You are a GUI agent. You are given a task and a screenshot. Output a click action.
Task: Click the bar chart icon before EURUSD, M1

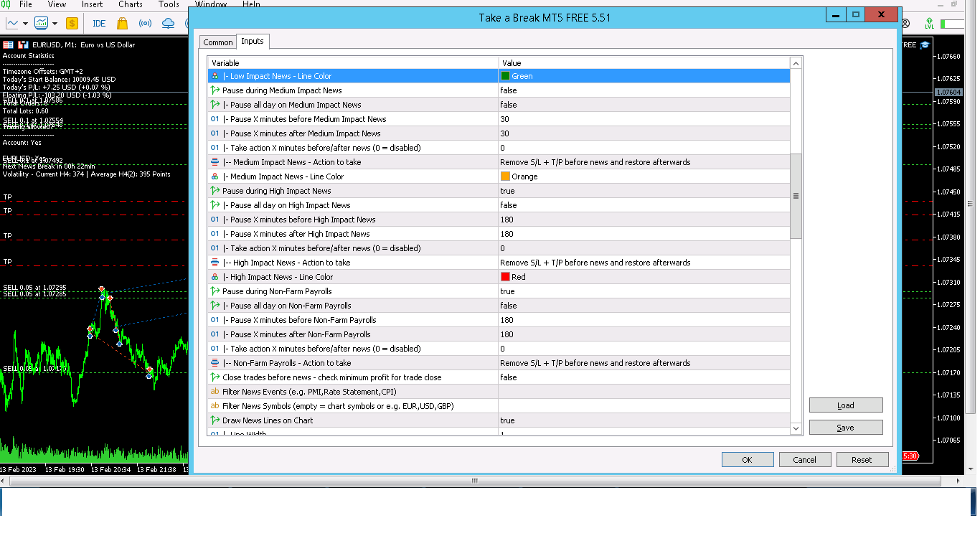[x=23, y=44]
